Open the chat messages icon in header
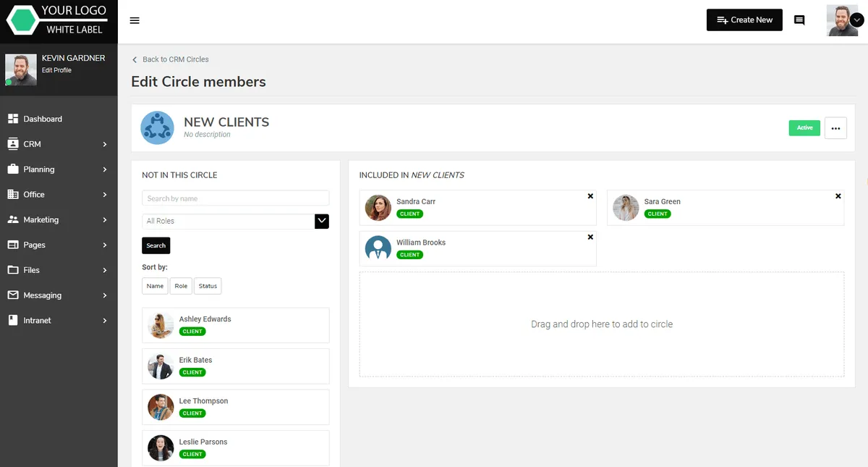 coord(799,20)
